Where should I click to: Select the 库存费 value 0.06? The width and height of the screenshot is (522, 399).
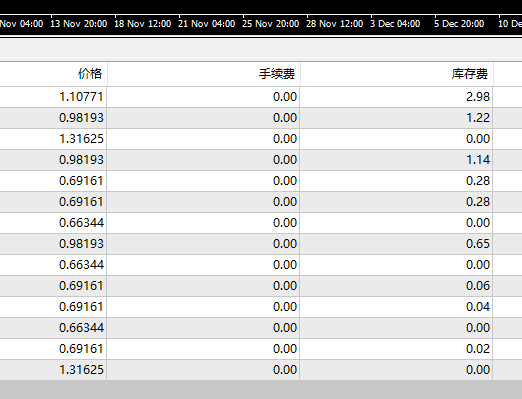[478, 286]
